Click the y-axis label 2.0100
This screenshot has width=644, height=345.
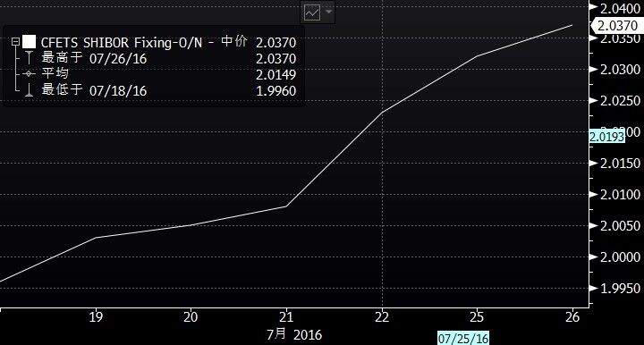click(x=620, y=195)
